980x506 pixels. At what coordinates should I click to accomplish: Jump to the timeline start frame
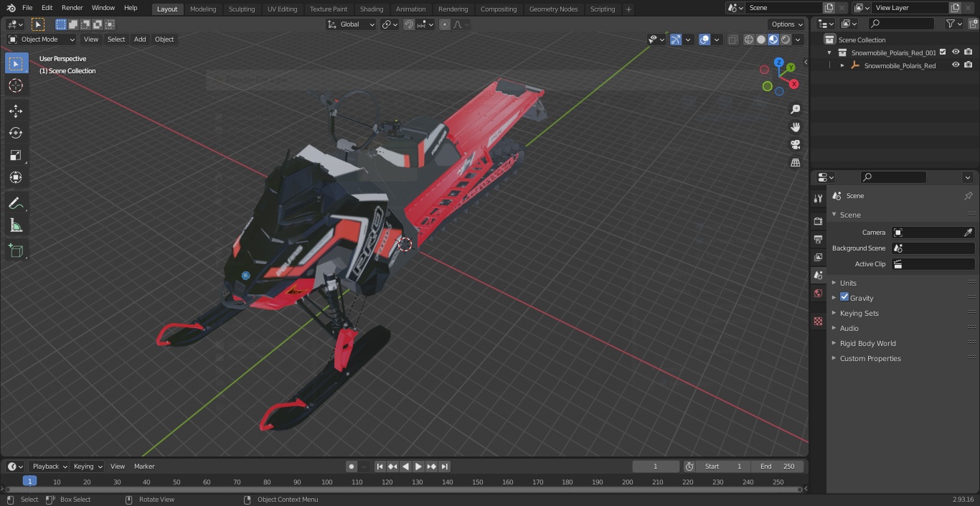coord(380,467)
